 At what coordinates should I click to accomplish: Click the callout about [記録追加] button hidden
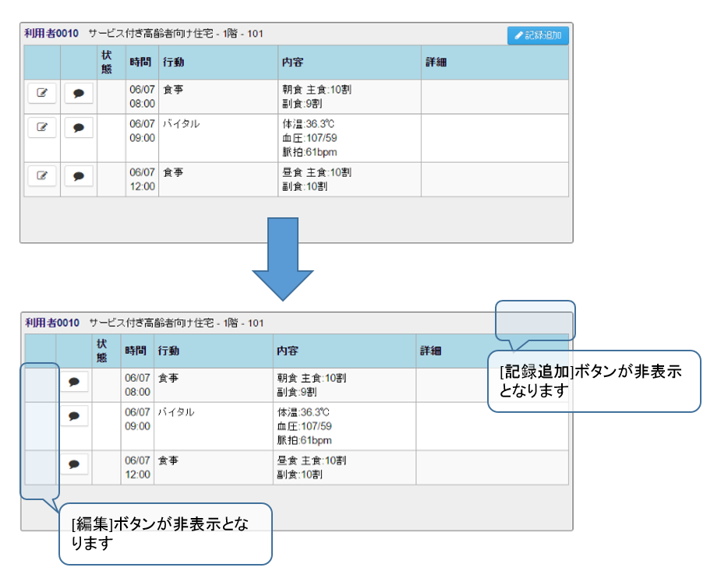[x=594, y=381]
